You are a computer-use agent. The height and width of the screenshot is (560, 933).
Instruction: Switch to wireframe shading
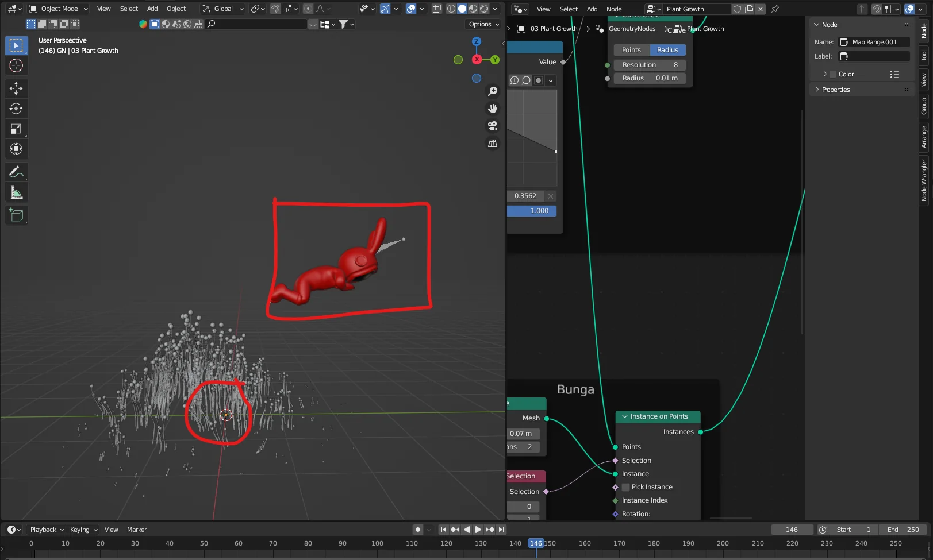[x=451, y=9]
